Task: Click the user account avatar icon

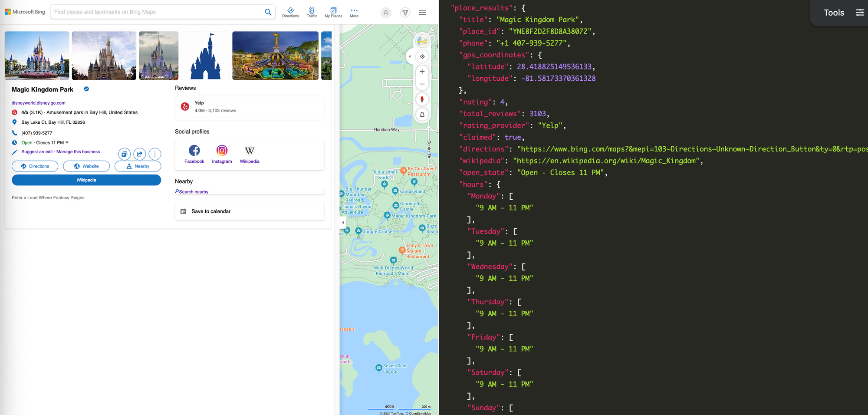Action: coord(386,13)
